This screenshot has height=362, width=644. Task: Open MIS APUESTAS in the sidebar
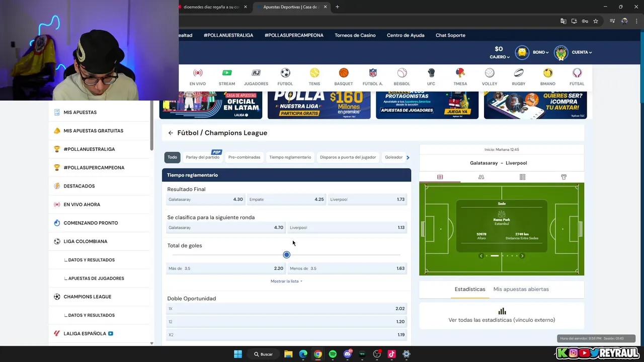point(80,112)
